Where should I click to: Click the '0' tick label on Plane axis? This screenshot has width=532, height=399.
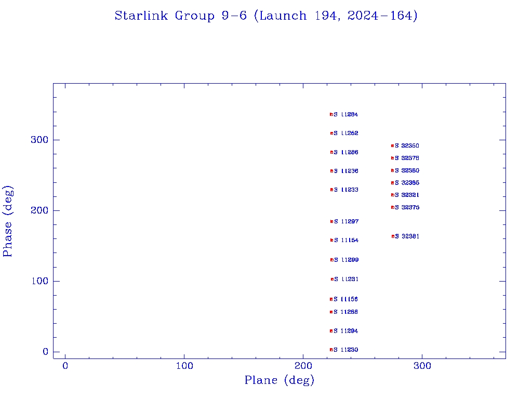click(x=65, y=366)
